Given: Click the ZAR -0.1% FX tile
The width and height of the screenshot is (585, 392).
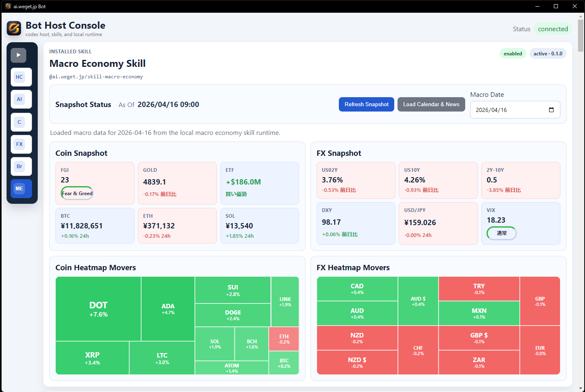Looking at the screenshot, I should [x=479, y=362].
